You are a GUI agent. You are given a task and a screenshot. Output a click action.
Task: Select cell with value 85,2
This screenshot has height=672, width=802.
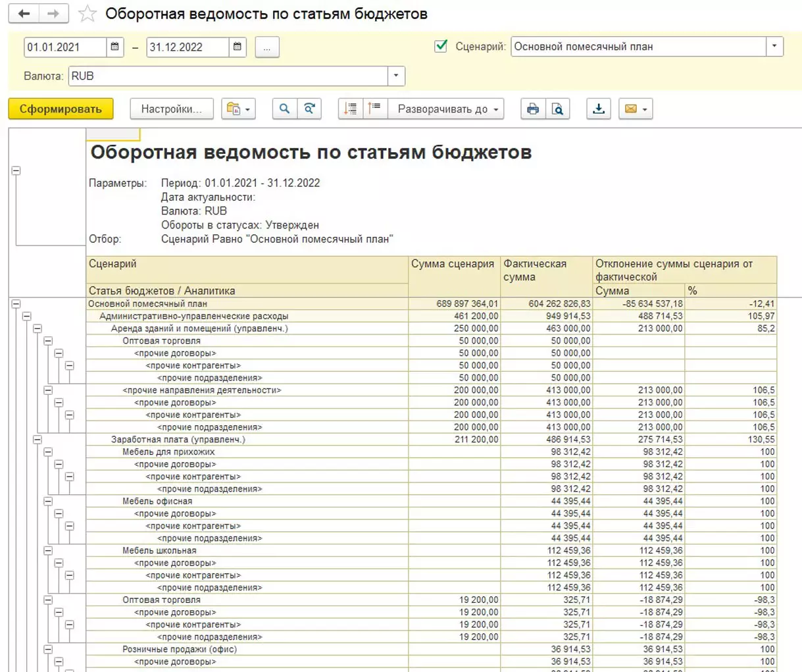pyautogui.click(x=731, y=328)
